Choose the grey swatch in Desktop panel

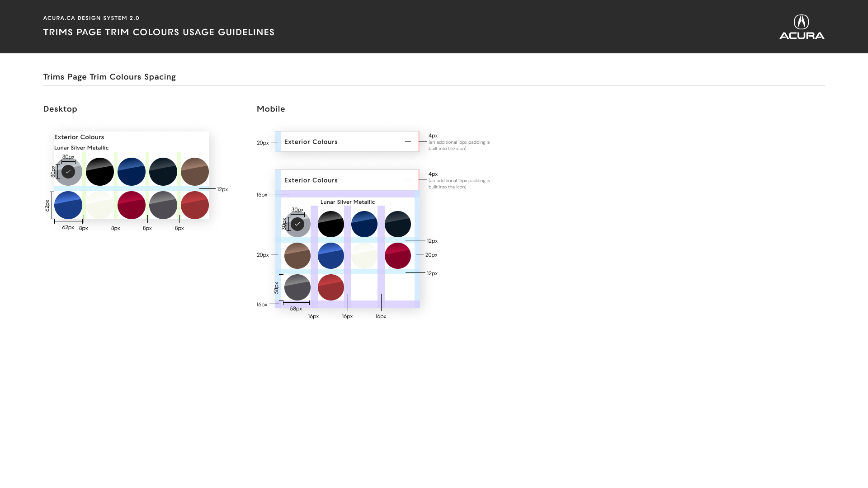[163, 205]
